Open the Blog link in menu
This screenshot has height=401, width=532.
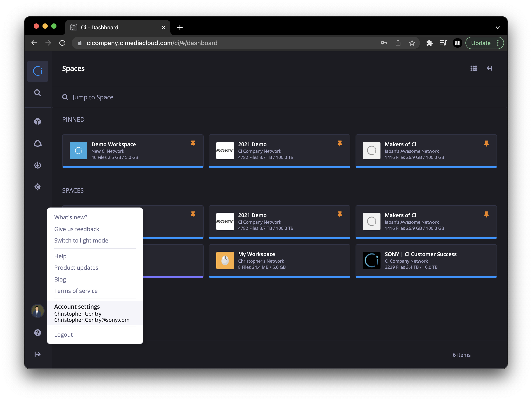[x=60, y=279]
